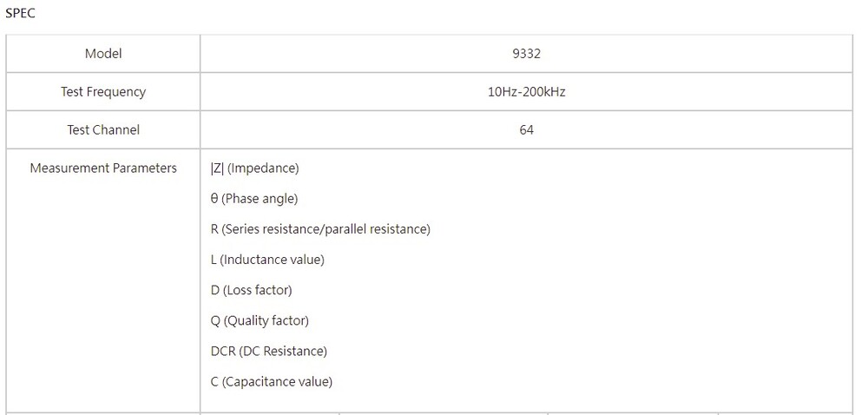Select the Test Channel label cell
Viewport: 868px width, 415px height.
[x=103, y=130]
